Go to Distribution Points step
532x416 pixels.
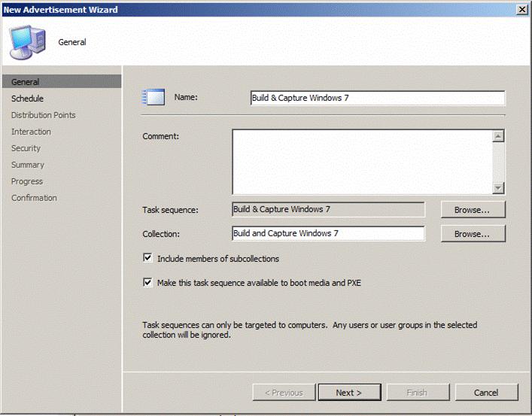click(43, 115)
